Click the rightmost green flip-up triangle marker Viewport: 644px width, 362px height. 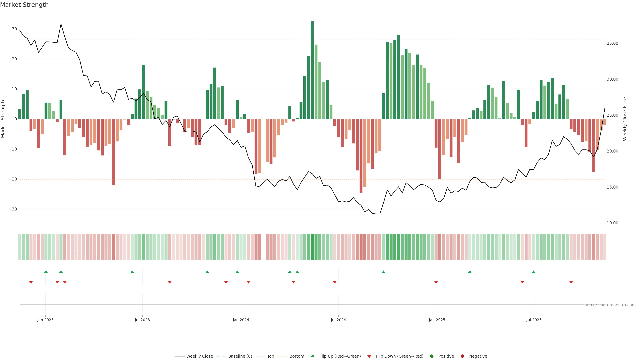533,272
